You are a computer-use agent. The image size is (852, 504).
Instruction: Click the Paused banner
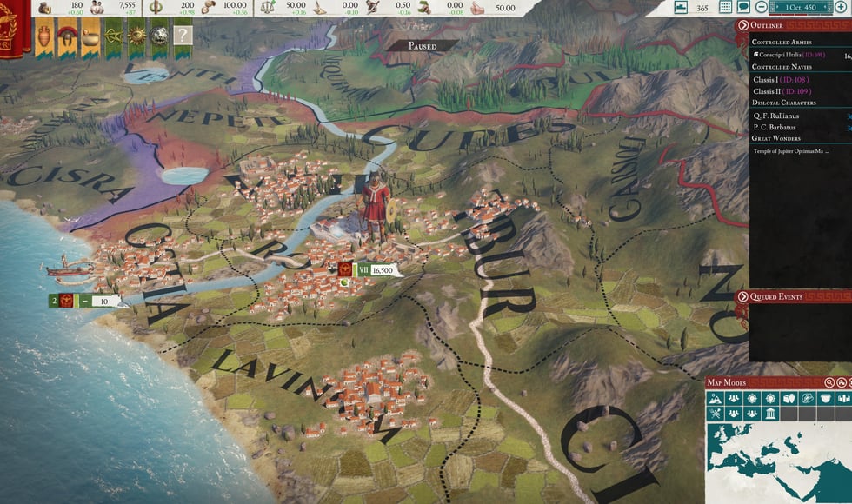coord(423,46)
